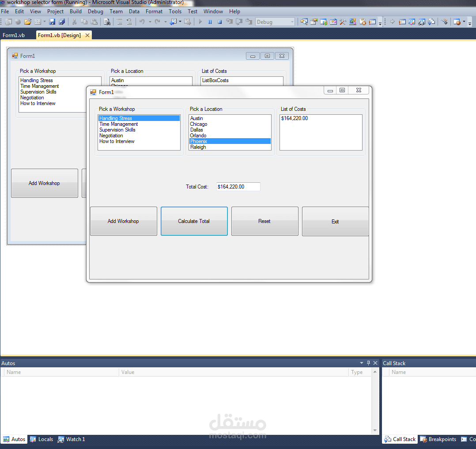Click the Stop Debugging icon
The height and width of the screenshot is (449, 476).
pos(220,22)
